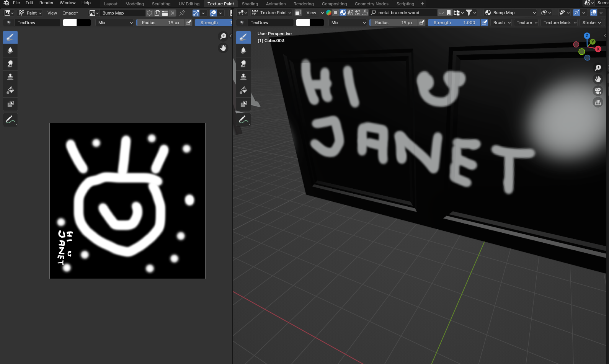Open Mix blend dropdown in 3D viewport
This screenshot has height=364, width=609.
pyautogui.click(x=348, y=23)
